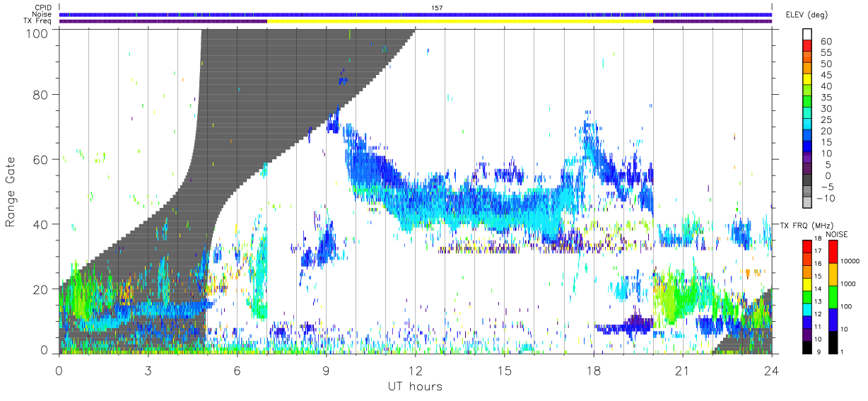Screen dimensions: 868x401
Task: Click the 3 tick label on UT hours axis
Action: tap(148, 370)
